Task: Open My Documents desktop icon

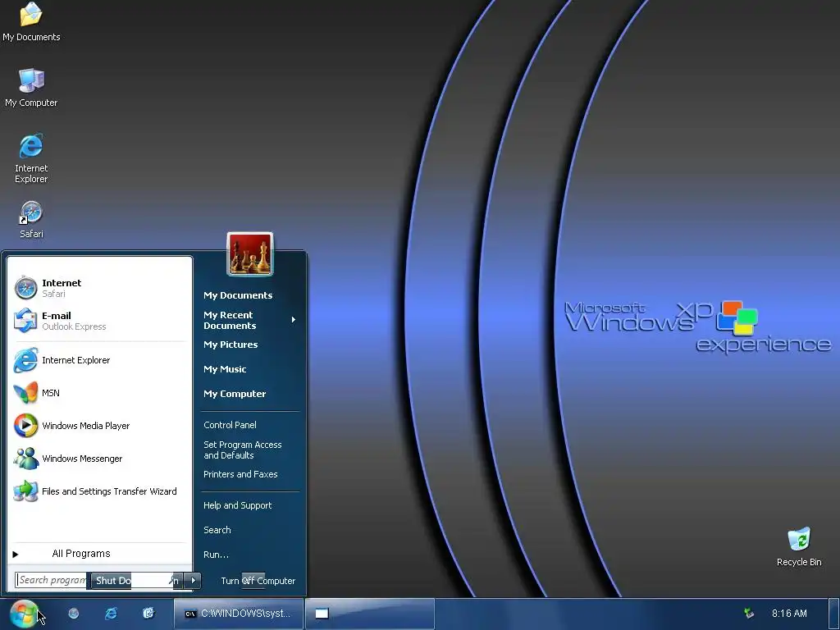Action: pyautogui.click(x=31, y=22)
